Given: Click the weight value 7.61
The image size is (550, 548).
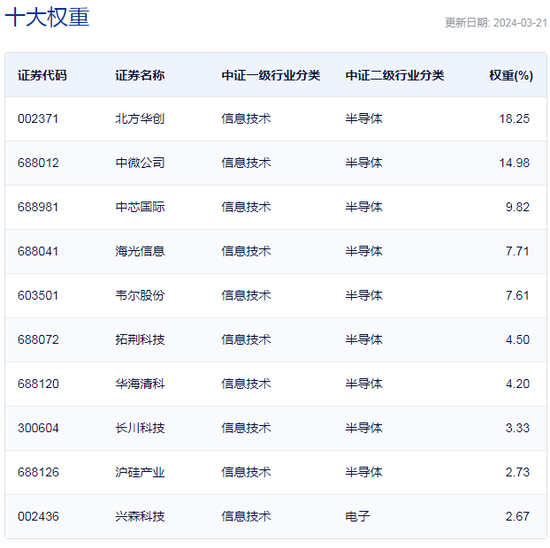Looking at the screenshot, I should coord(517,295).
